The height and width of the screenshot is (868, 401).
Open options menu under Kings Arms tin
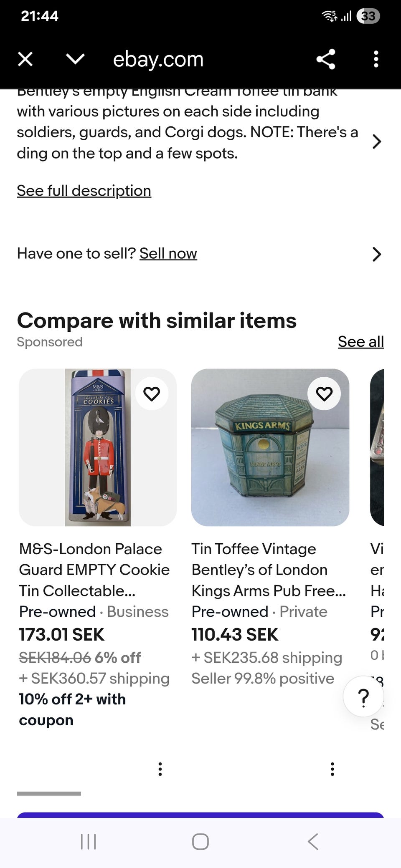pyautogui.click(x=332, y=769)
